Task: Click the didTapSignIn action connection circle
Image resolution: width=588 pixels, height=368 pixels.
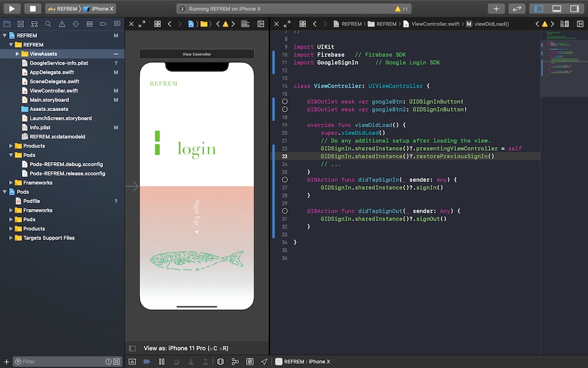Action: (x=284, y=179)
